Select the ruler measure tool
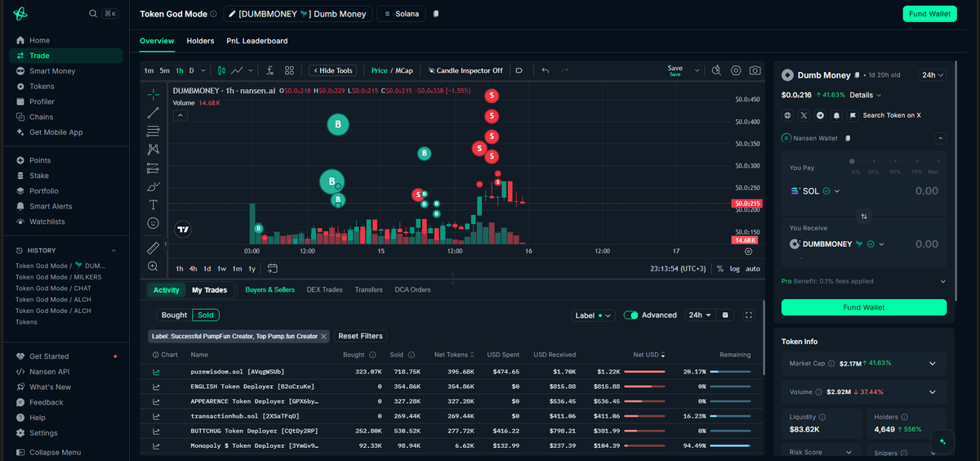Screen dimensions: 980x461 pos(153,248)
